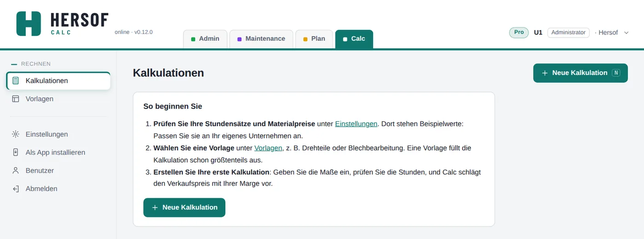Click the Pro plan badge

[519, 32]
